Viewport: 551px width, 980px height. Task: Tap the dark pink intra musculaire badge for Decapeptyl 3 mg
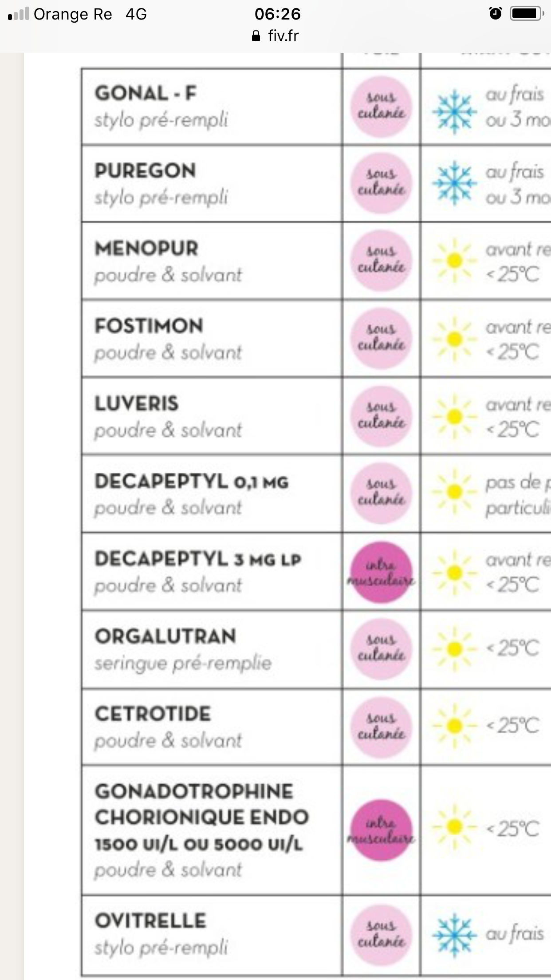tap(381, 572)
